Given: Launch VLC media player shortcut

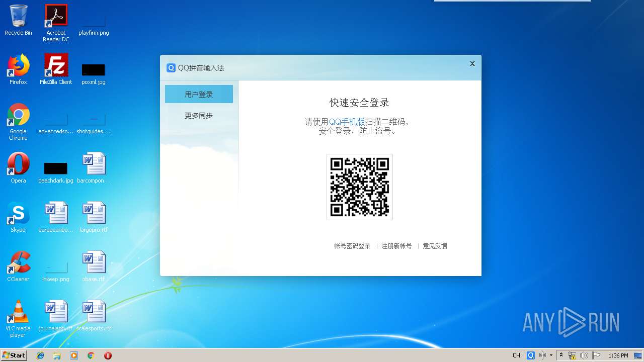Looking at the screenshot, I should click(18, 319).
